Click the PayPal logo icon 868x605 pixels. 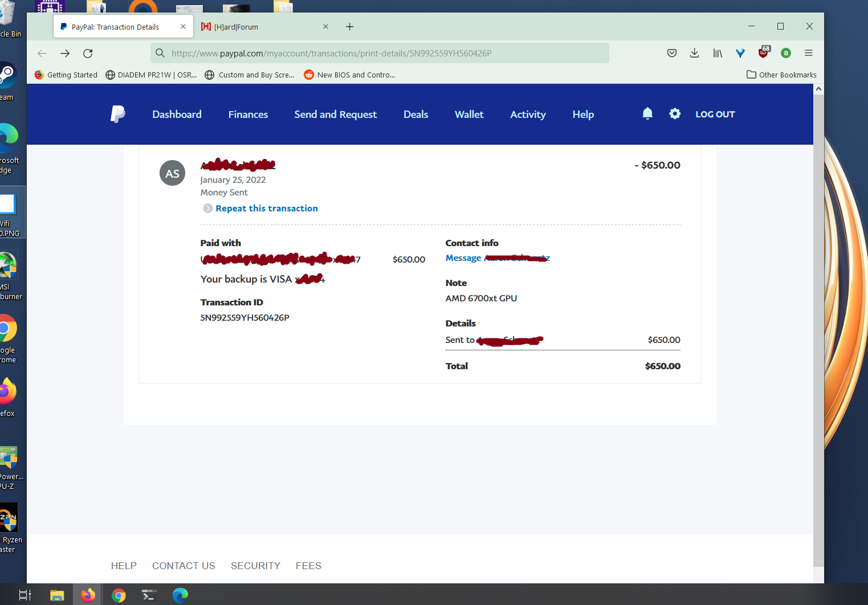(117, 114)
